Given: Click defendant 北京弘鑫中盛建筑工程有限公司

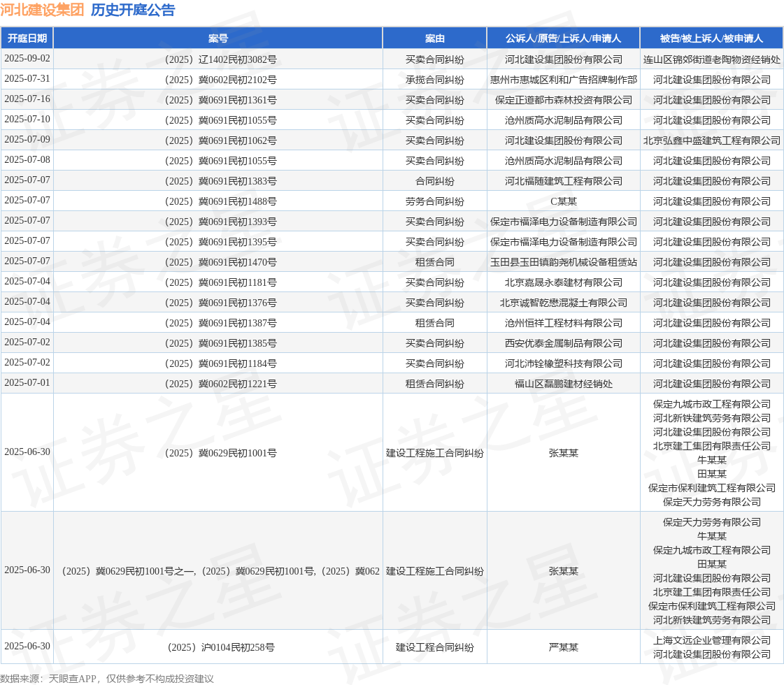Looking at the screenshot, I should click(711, 140).
